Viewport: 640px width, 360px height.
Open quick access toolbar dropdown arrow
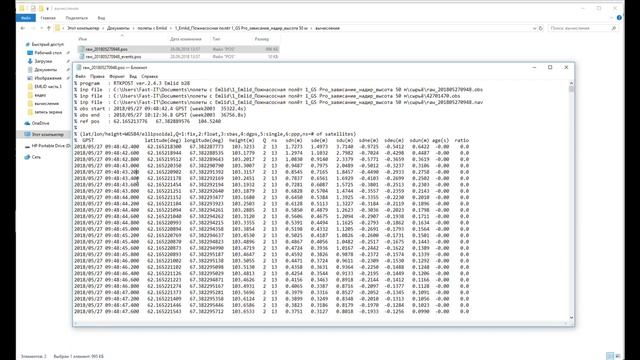click(x=48, y=8)
